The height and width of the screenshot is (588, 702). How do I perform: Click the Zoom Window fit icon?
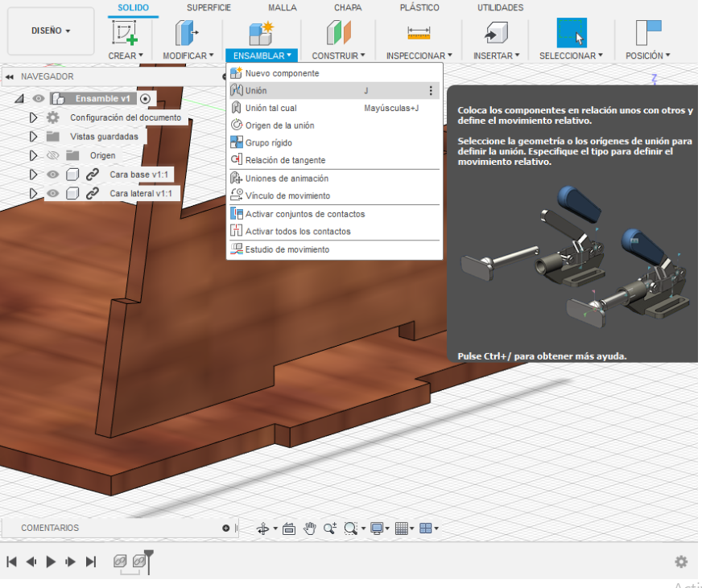coord(350,528)
